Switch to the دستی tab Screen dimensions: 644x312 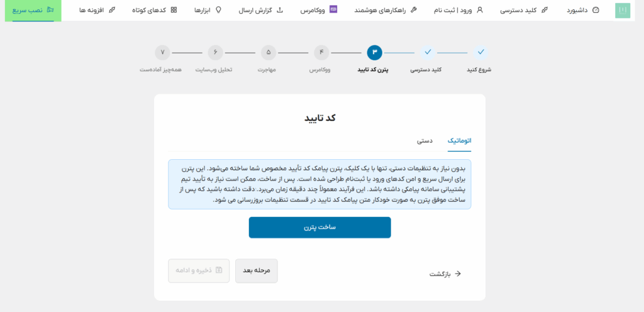425,141
